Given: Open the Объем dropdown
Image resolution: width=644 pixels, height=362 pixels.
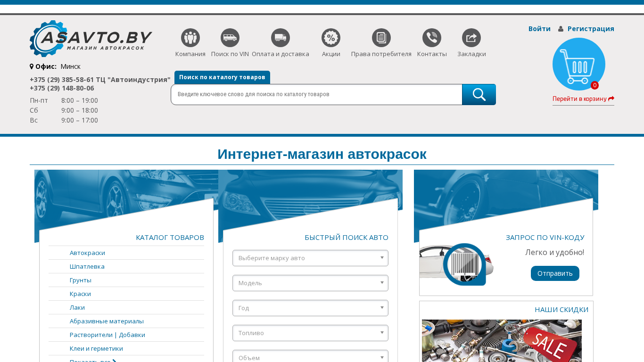Looking at the screenshot, I should point(310,356).
